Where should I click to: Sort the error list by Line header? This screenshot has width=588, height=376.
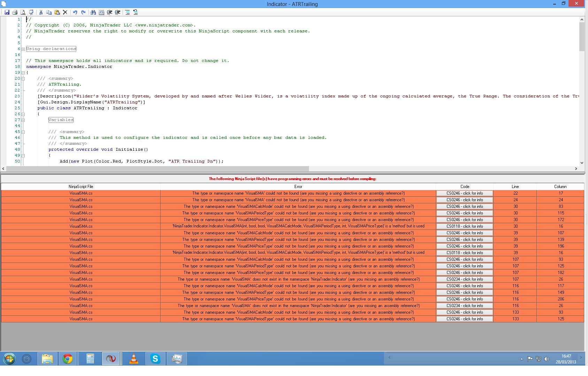(x=515, y=187)
